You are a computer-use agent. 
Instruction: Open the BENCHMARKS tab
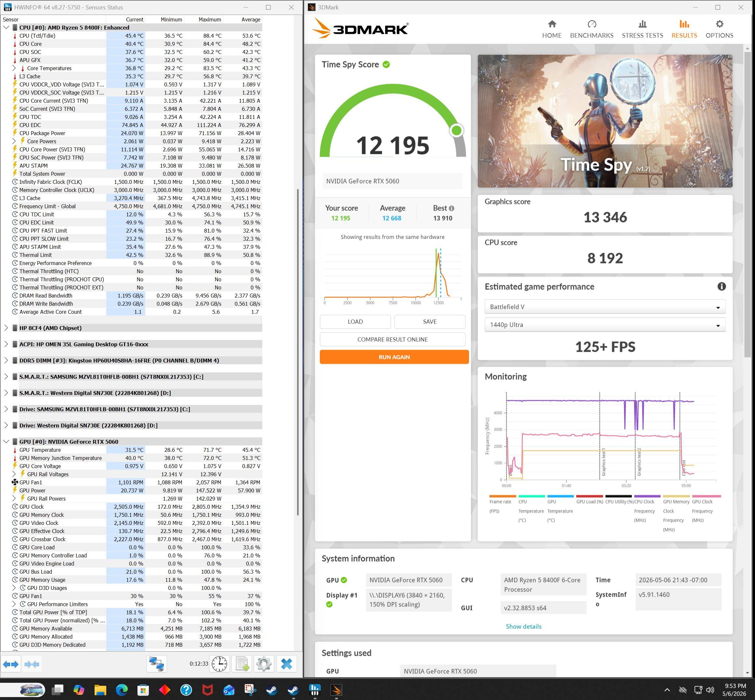(592, 29)
